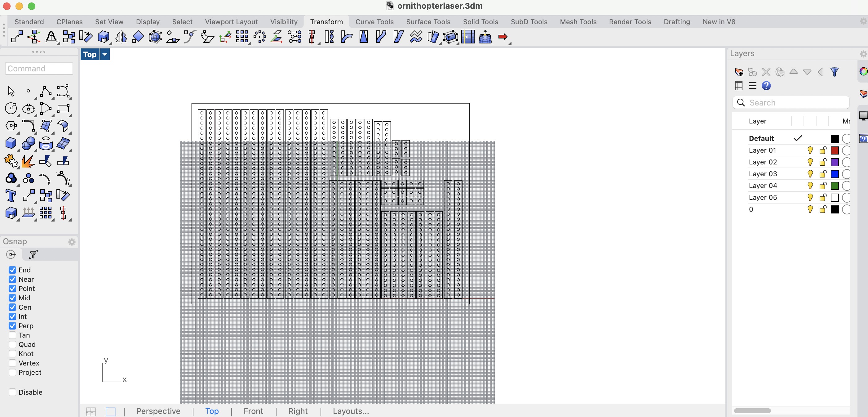Click the Cage Edit tool icon

point(451,36)
